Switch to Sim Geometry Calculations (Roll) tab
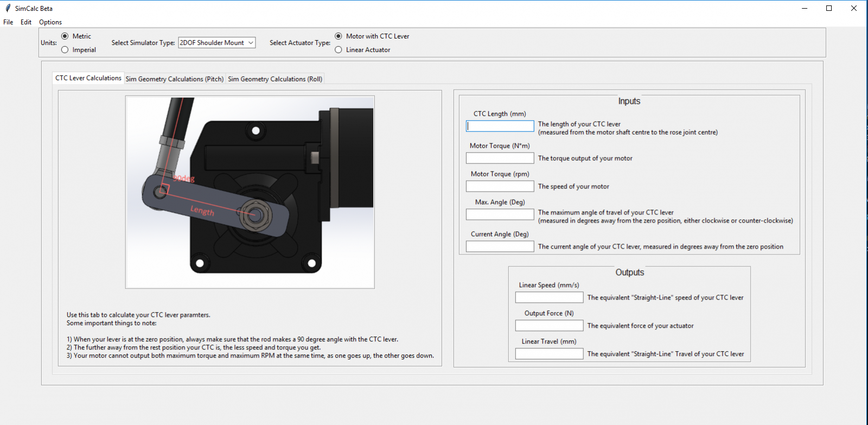The image size is (868, 425). [275, 79]
